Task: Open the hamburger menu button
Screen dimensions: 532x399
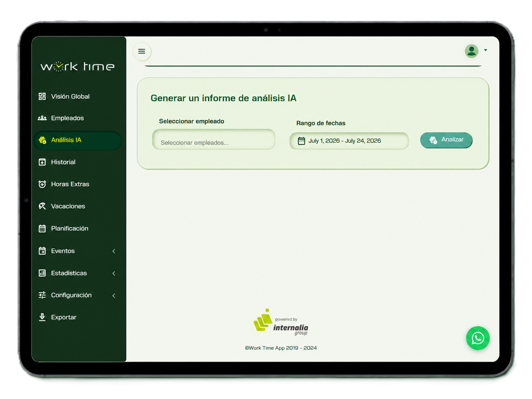Action: tap(141, 51)
